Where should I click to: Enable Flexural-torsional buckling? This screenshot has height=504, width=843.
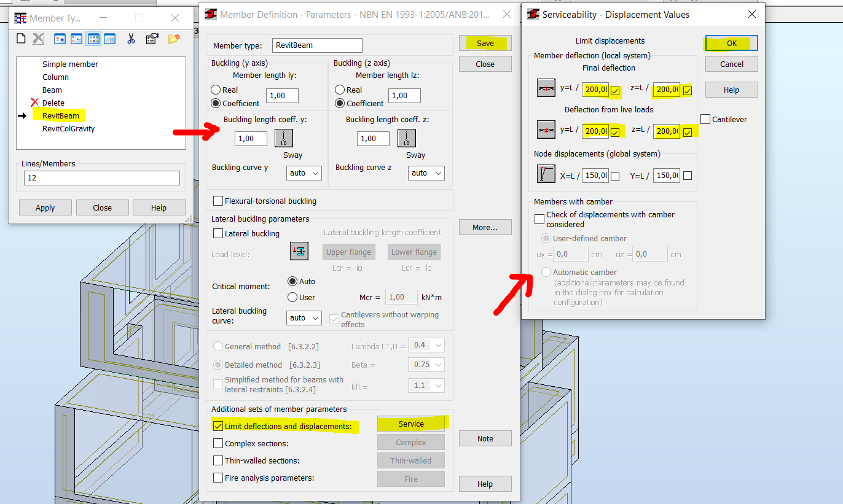(x=218, y=201)
